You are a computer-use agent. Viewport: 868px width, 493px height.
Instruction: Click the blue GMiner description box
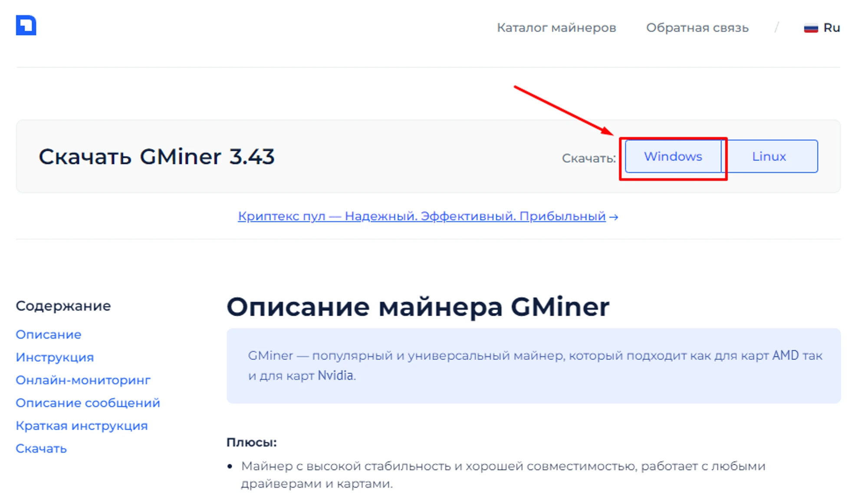coord(533,366)
